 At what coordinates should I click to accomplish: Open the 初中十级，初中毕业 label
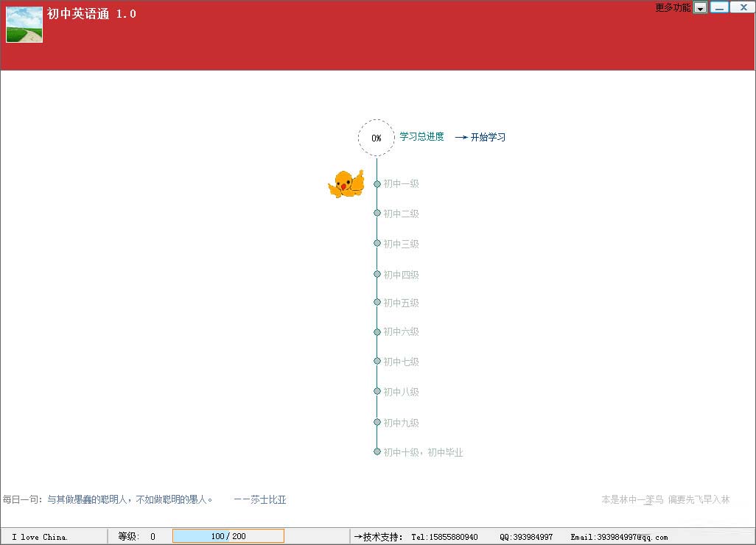tap(423, 452)
